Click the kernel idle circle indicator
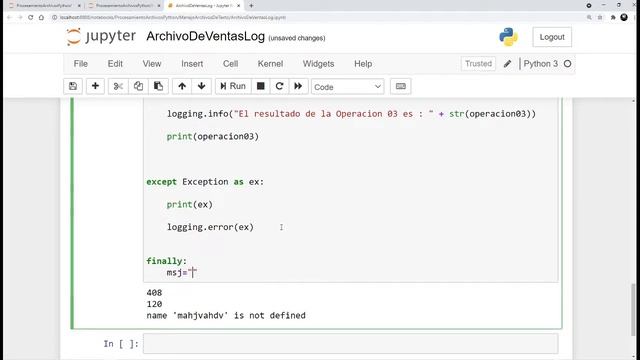 point(567,64)
